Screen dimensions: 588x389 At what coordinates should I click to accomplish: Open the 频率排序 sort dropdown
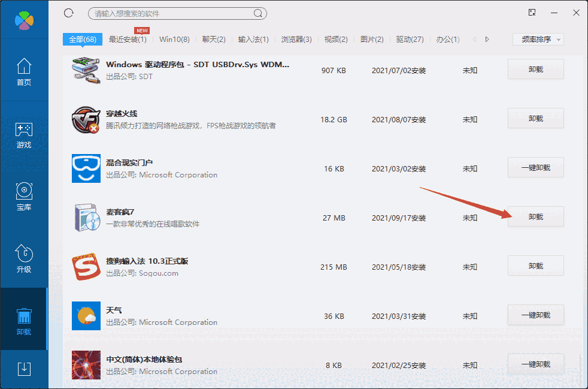click(x=536, y=38)
